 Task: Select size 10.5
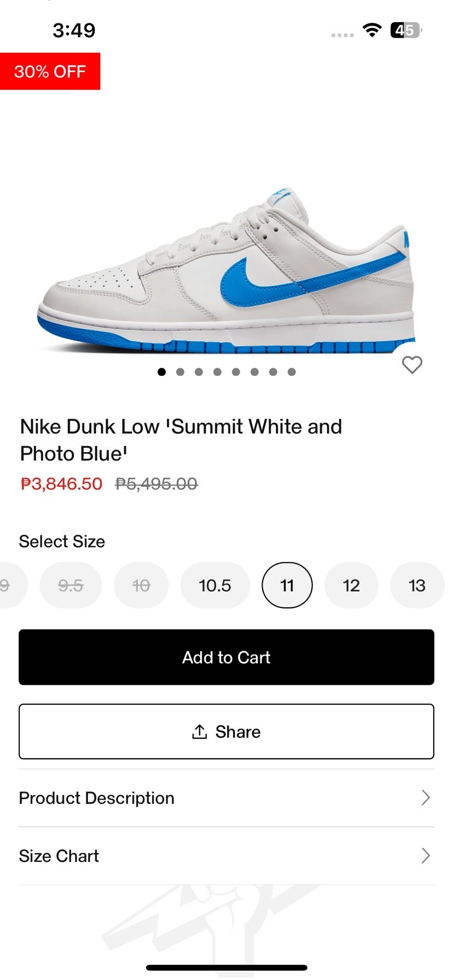click(x=215, y=586)
